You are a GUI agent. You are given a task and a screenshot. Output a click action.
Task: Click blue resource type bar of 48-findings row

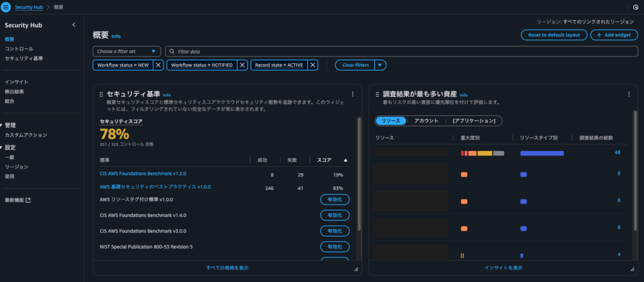[541, 153]
